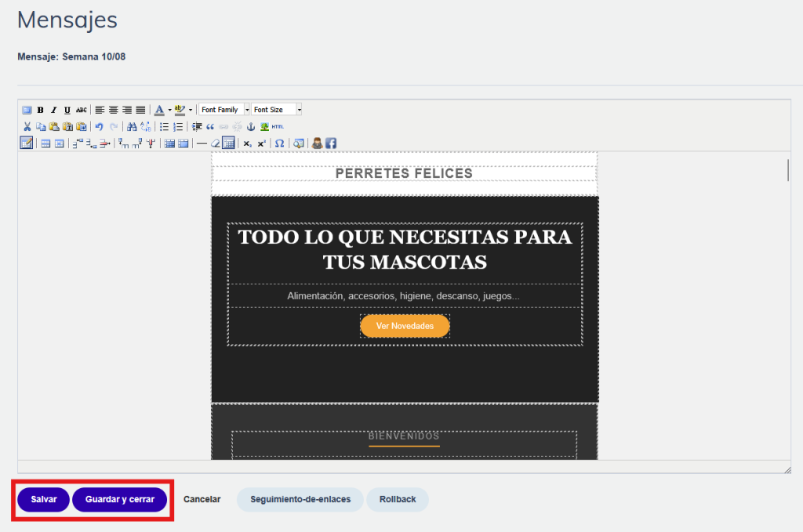Edit the HTML source
The height and width of the screenshot is (532, 803).
click(278, 126)
